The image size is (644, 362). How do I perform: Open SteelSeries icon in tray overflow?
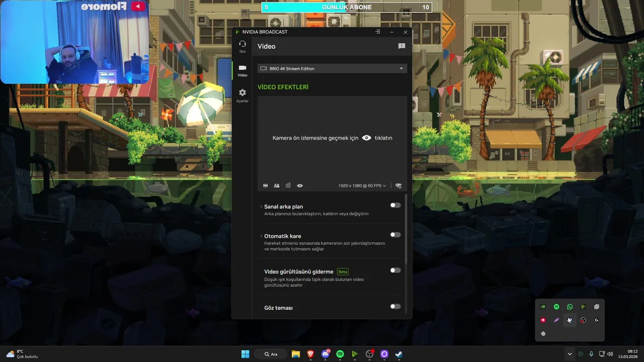click(x=543, y=333)
